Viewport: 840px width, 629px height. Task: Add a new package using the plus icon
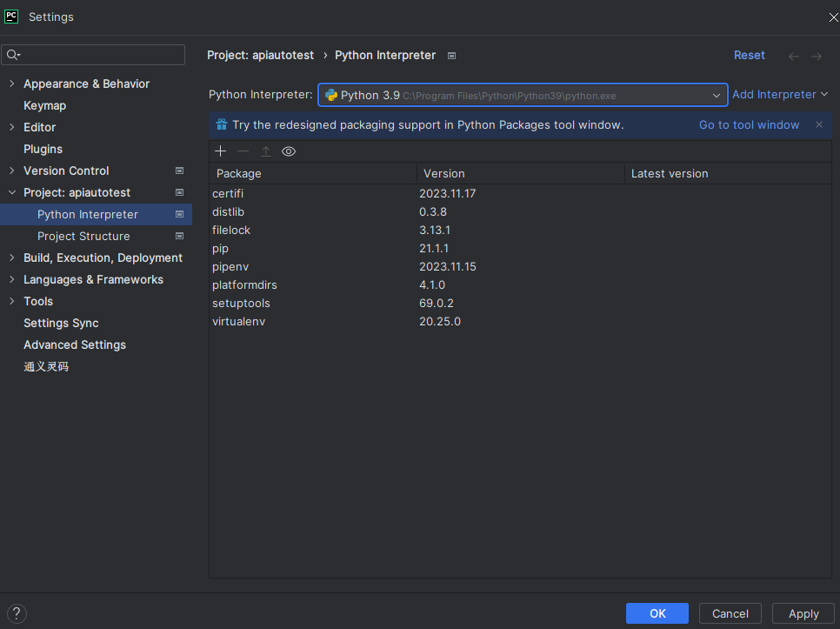click(x=220, y=151)
